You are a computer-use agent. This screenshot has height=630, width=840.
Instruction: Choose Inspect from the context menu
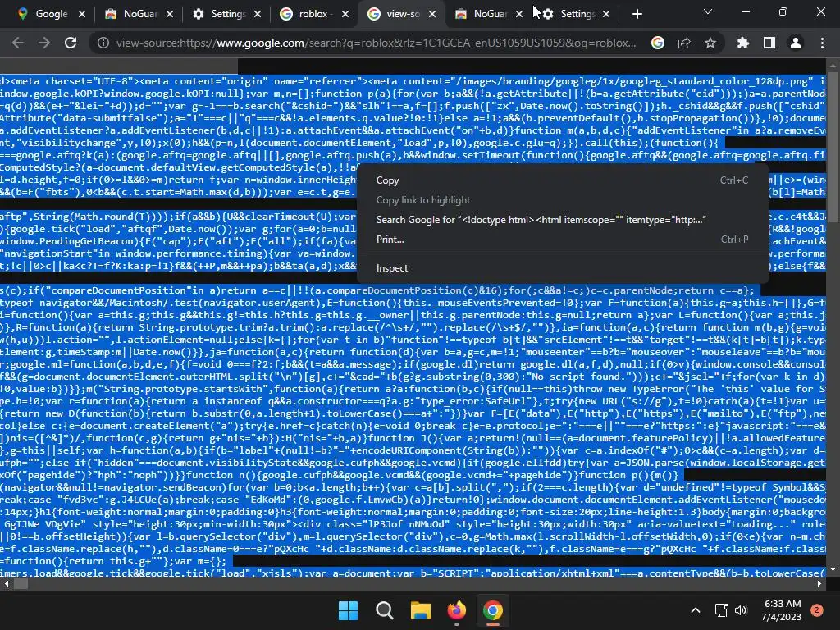[563, 268]
